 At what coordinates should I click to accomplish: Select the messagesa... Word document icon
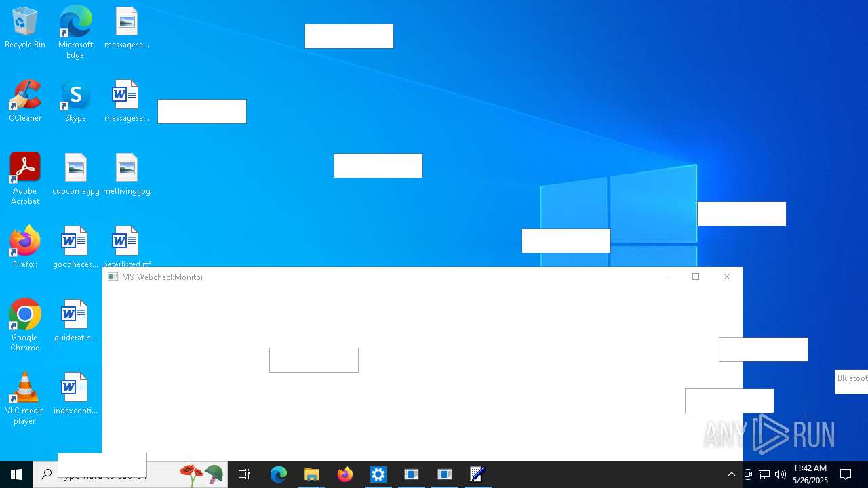tap(127, 102)
